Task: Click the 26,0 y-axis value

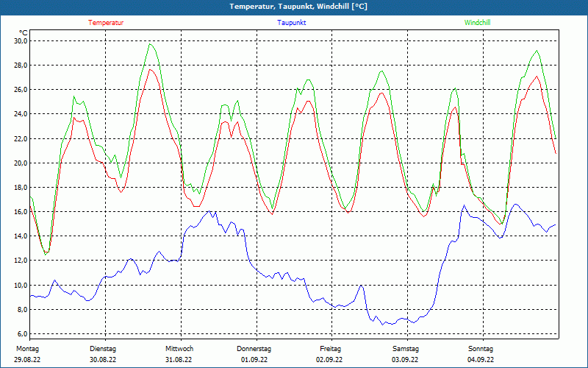Action: click(x=21, y=89)
